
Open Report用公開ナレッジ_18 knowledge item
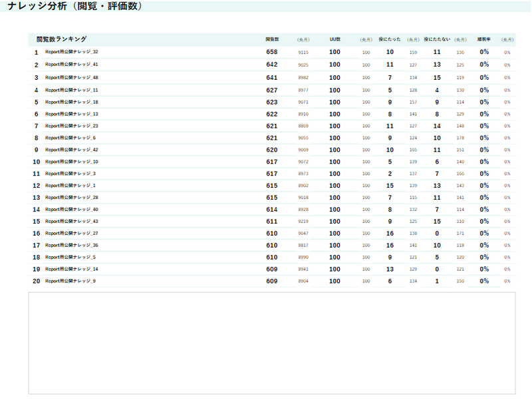pyautogui.click(x=71, y=102)
